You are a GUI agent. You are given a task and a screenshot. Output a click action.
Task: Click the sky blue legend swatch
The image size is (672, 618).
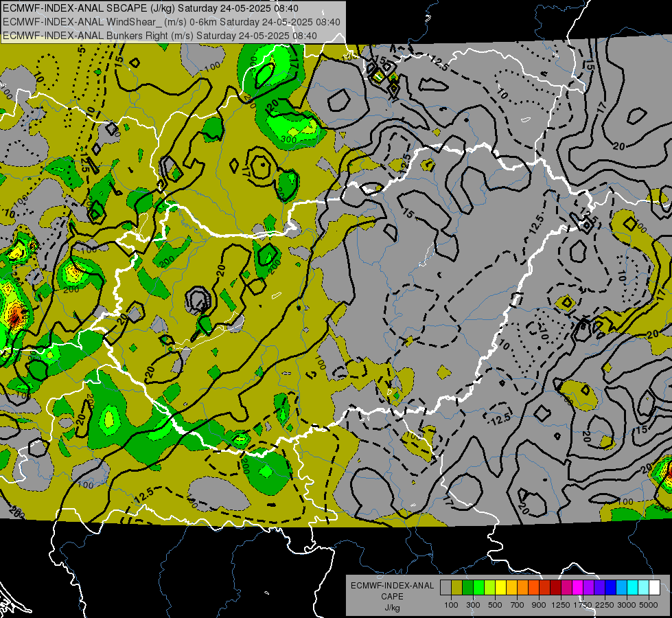tap(621, 588)
